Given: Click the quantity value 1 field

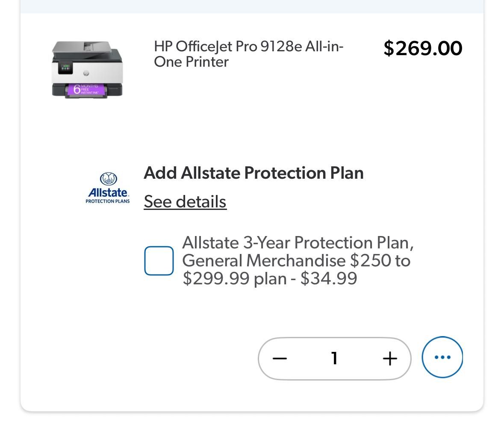Looking at the screenshot, I should tap(334, 358).
